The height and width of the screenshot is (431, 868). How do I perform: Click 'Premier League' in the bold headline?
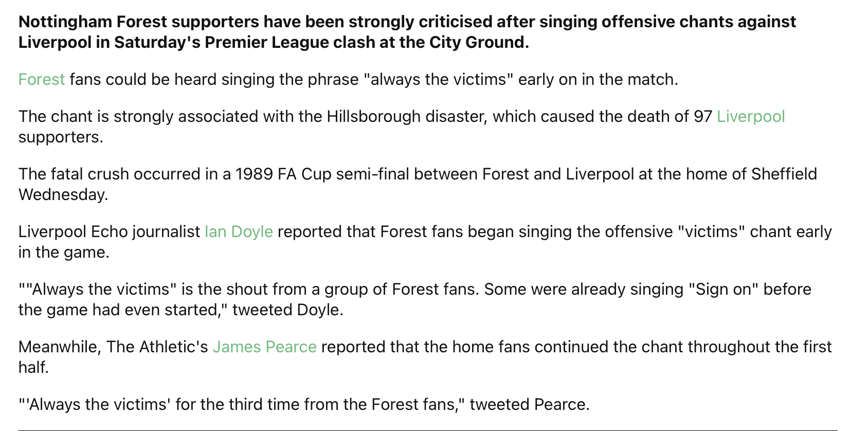[x=267, y=42]
